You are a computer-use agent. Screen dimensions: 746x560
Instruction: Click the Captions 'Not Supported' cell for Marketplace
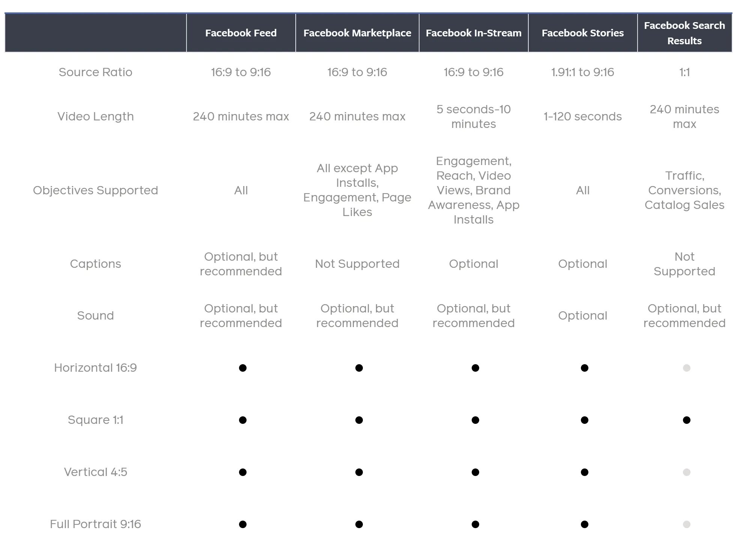point(357,264)
